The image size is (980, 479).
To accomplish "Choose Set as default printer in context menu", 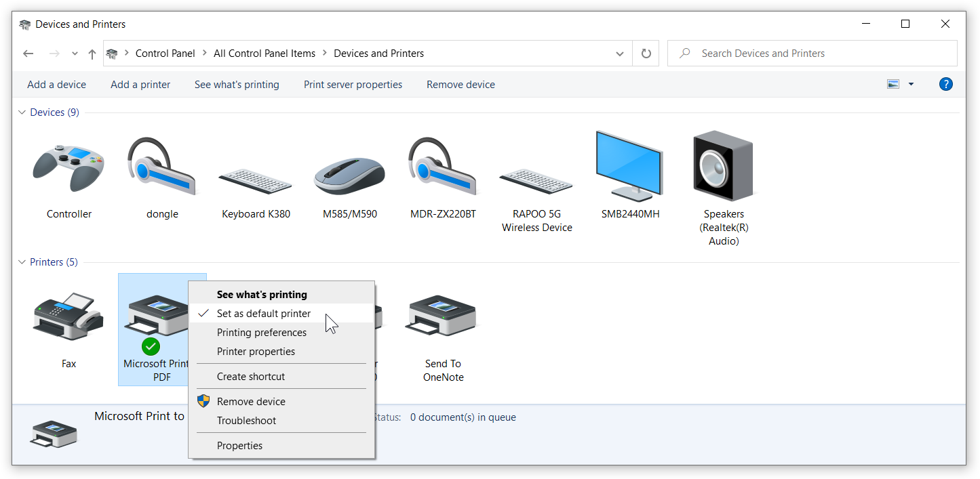I will [x=281, y=314].
